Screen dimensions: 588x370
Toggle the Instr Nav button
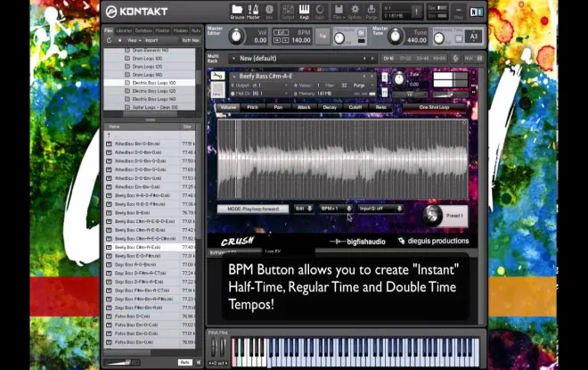click(191, 40)
